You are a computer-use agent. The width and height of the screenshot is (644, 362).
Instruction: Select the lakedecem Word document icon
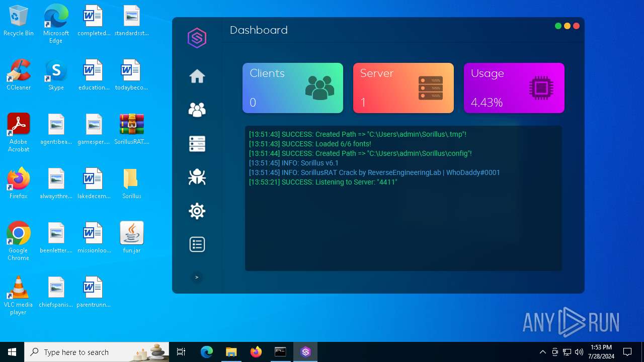pos(94,184)
